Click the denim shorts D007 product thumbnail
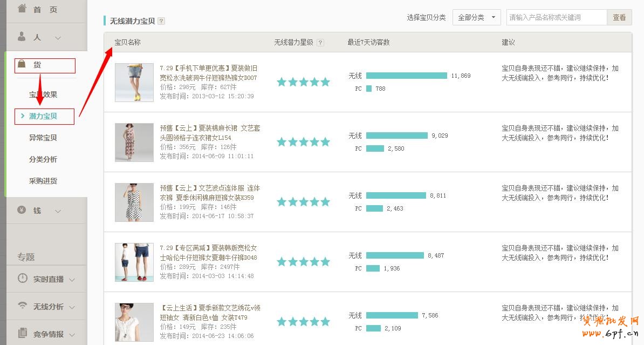The height and width of the screenshot is (345, 644). coord(134,83)
